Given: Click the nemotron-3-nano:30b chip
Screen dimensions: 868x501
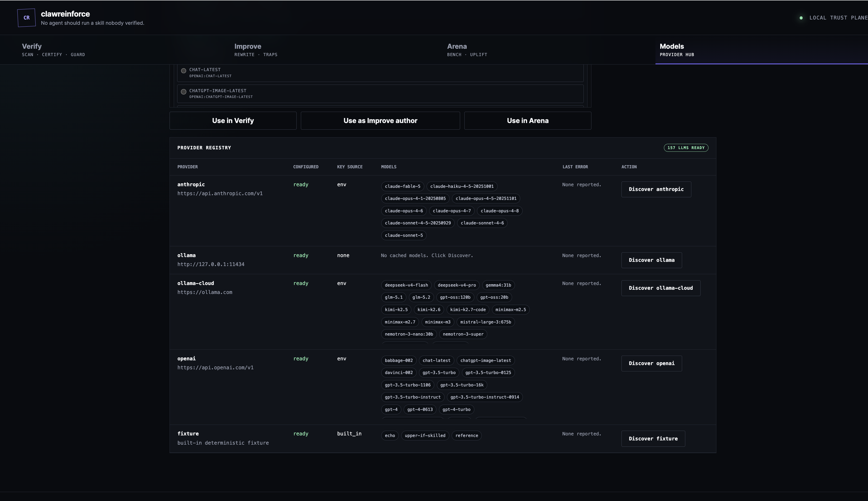Looking at the screenshot, I should pyautogui.click(x=409, y=334).
